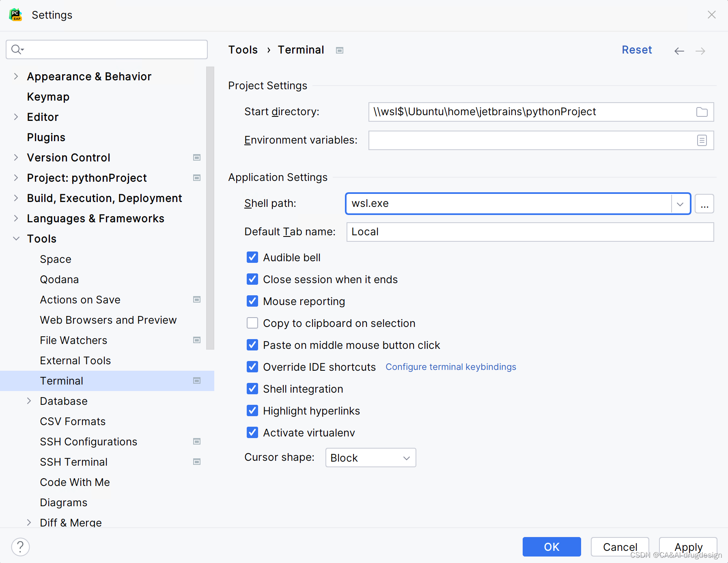Click the forward navigation arrow
This screenshot has width=728, height=563.
700,51
